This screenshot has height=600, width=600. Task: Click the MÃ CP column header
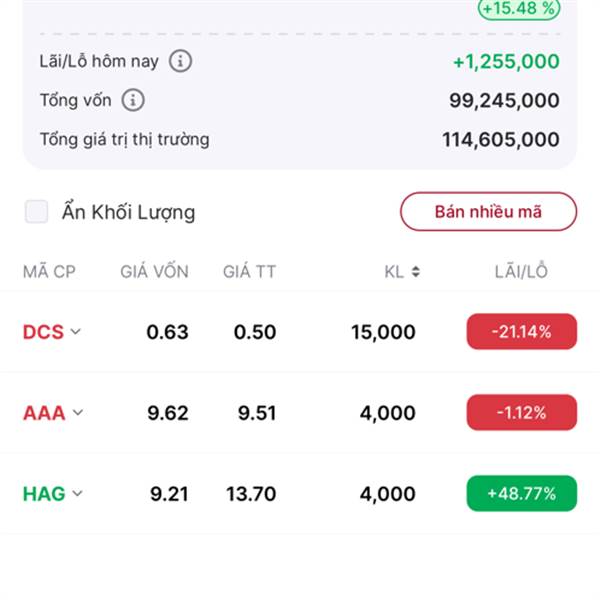pyautogui.click(x=49, y=272)
